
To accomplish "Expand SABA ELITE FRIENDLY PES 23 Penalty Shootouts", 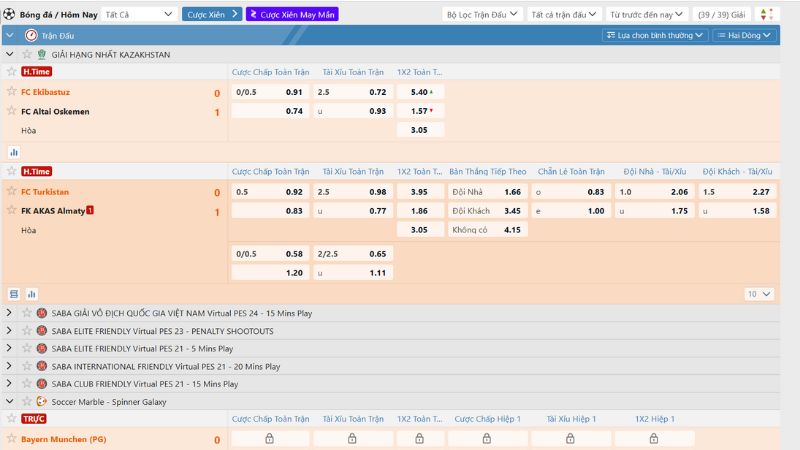I will pos(9,331).
